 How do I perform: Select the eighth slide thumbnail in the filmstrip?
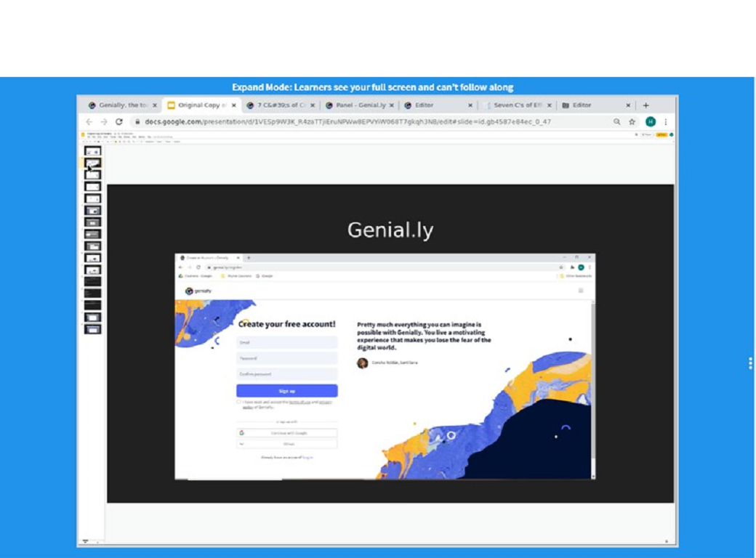click(92, 234)
